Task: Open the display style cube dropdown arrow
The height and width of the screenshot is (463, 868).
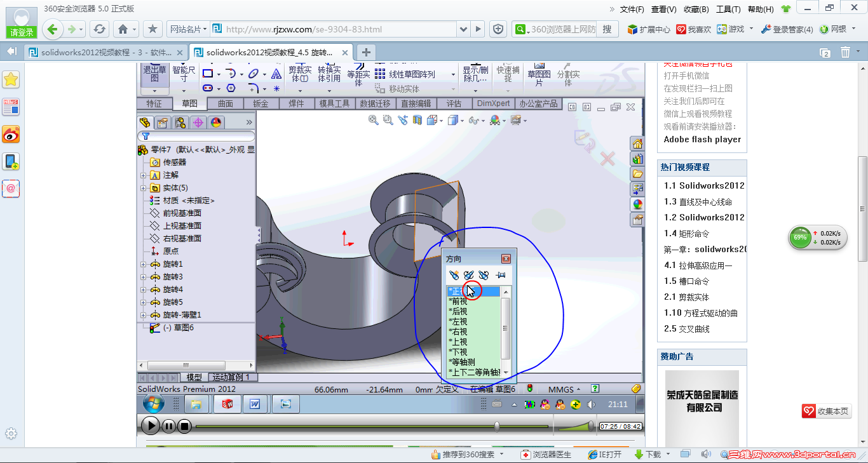Action: [463, 120]
